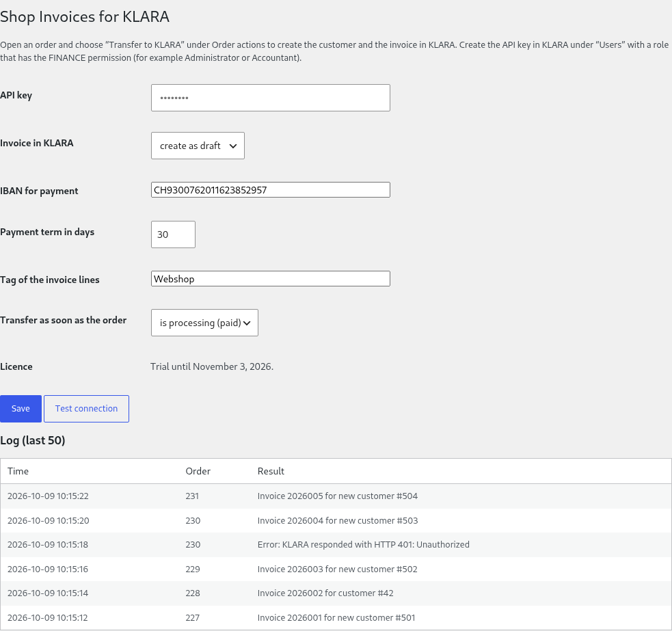Select 'Invoice 2026001 for new customer #501'
The height and width of the screenshot is (631, 672).
pos(336,618)
